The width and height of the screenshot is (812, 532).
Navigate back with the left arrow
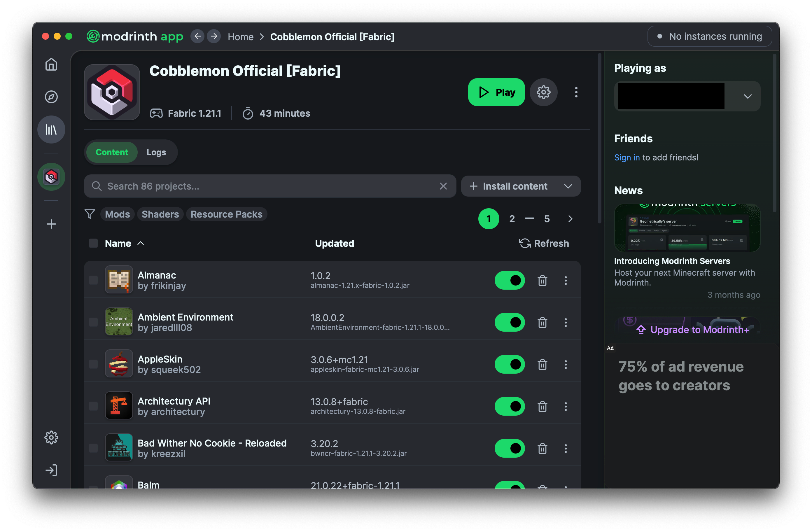click(197, 36)
